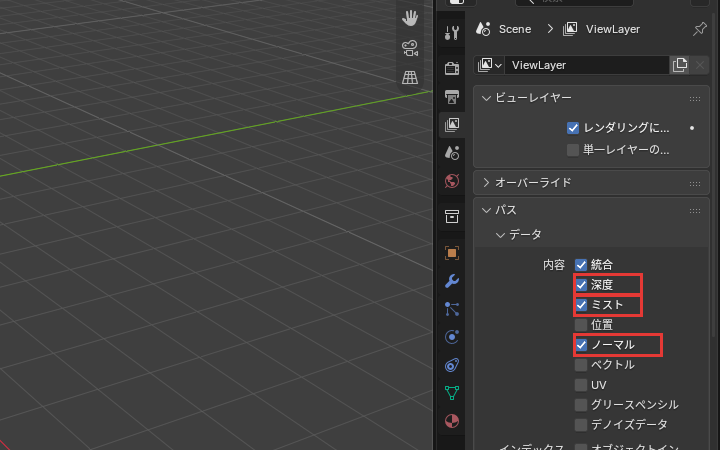Disable the 深度 pass checkbox
Image resolution: width=720 pixels, height=450 pixels.
(x=581, y=285)
